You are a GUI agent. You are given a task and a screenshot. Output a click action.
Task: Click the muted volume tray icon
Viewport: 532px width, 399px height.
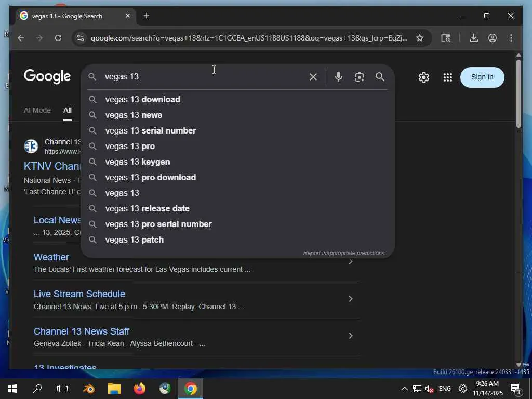click(429, 389)
